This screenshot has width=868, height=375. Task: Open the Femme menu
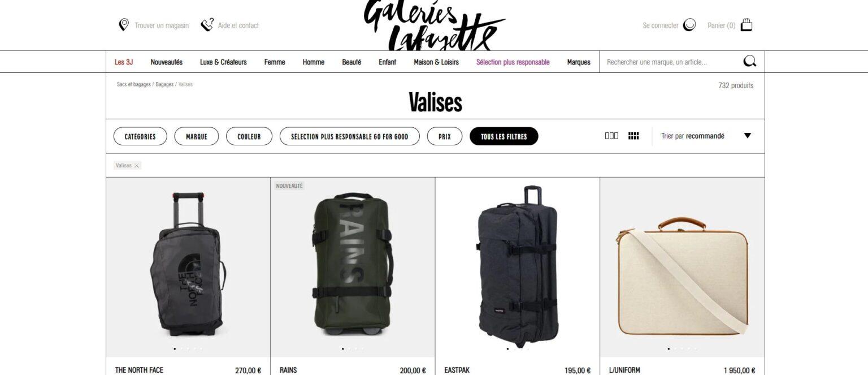click(275, 62)
